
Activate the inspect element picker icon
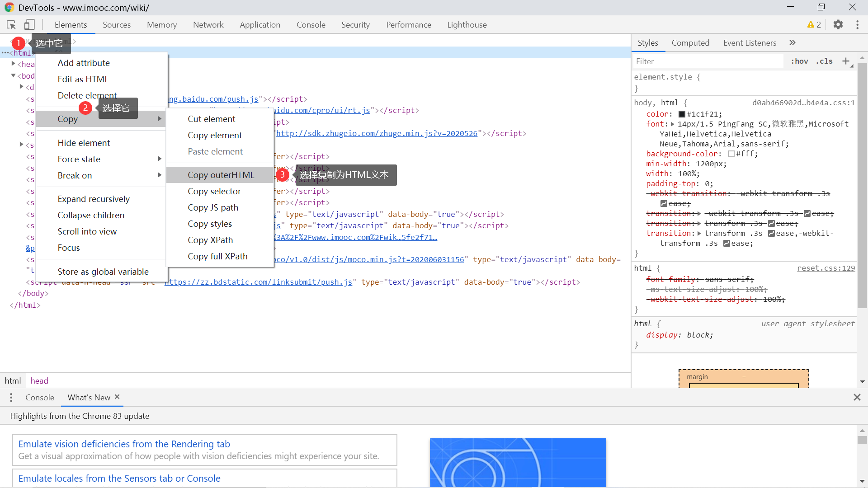[11, 25]
